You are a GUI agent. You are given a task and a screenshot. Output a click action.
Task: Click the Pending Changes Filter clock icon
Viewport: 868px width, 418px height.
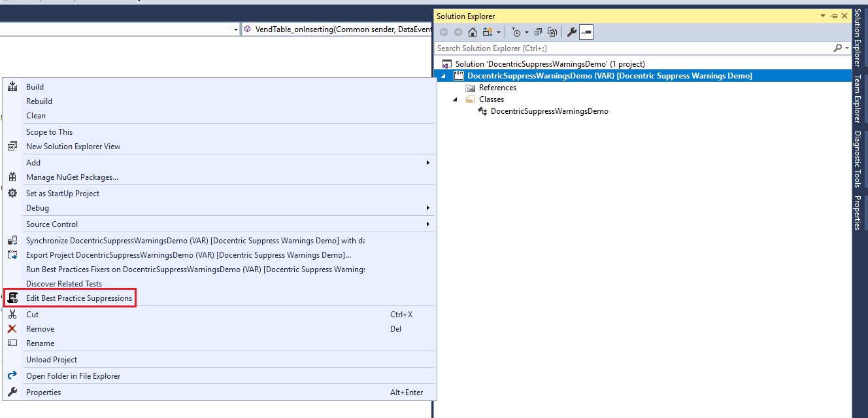coord(517,31)
